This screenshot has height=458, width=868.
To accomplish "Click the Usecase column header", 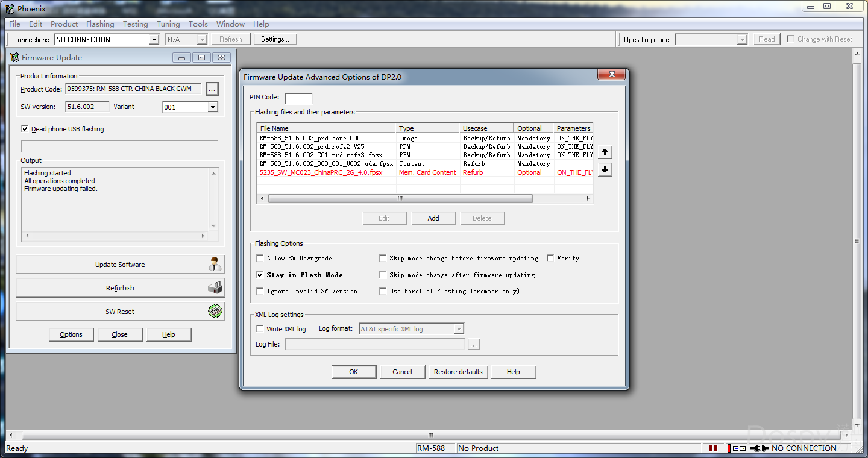I will (487, 128).
